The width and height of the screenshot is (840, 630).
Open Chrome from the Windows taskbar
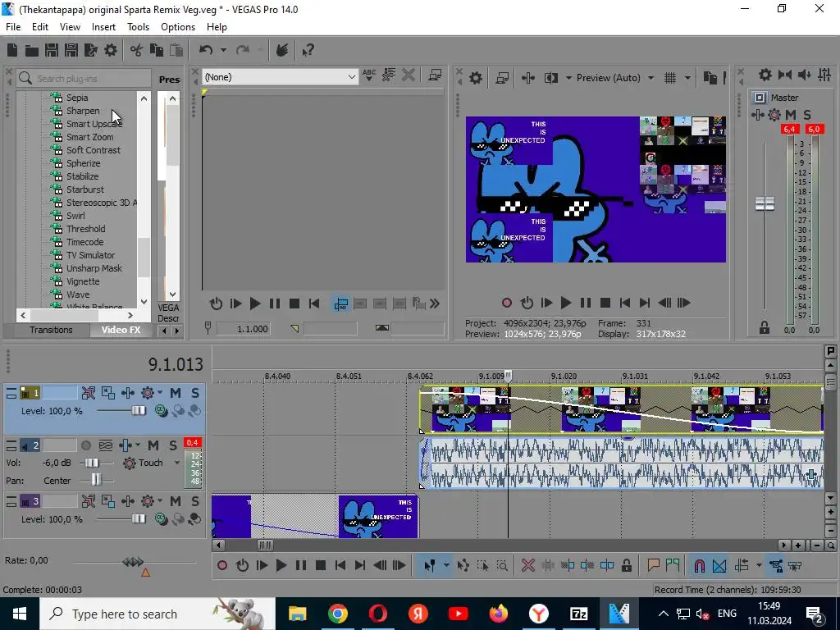click(337, 614)
